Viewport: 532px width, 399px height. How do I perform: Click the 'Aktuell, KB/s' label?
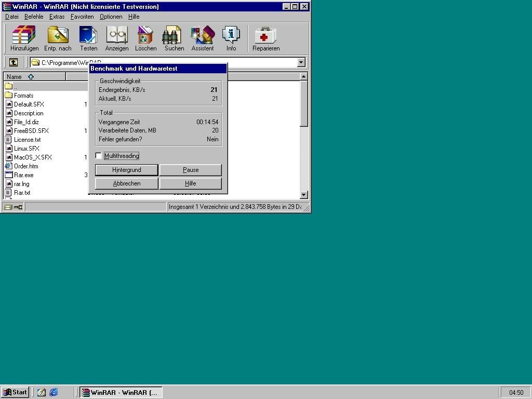(x=115, y=99)
